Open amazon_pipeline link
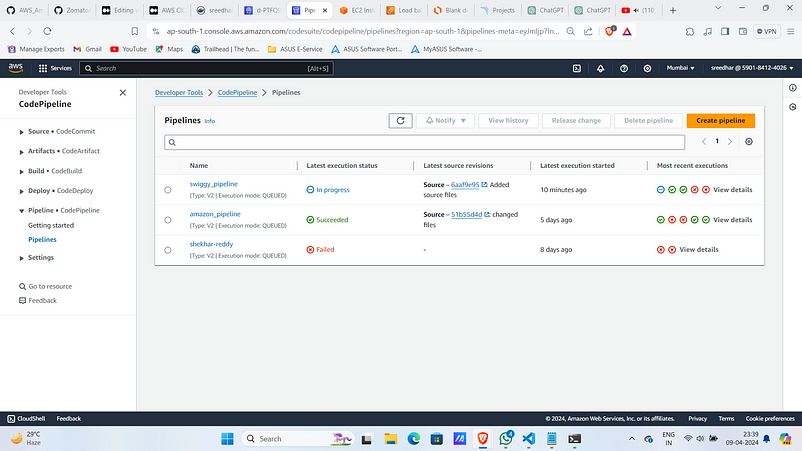The height and width of the screenshot is (451, 802). click(215, 214)
